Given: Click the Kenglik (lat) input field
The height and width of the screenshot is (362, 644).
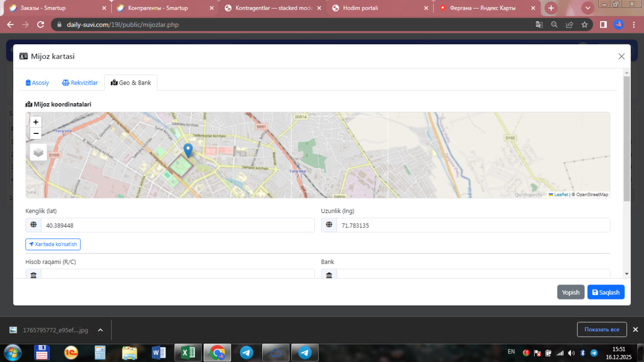Looking at the screenshot, I should point(178,226).
